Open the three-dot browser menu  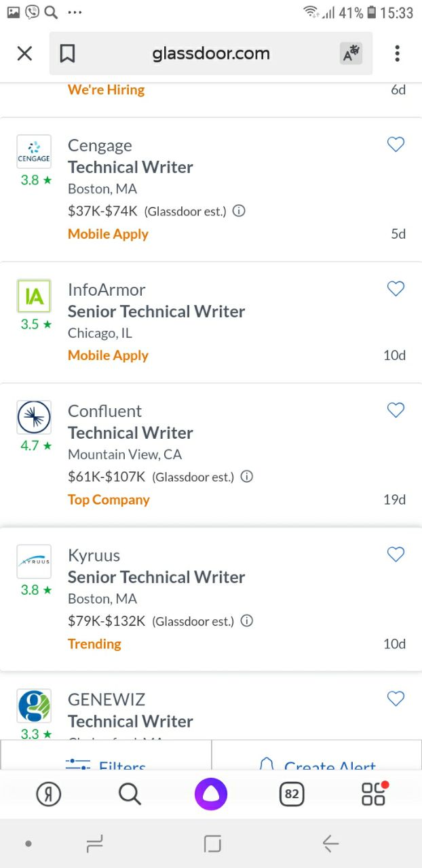click(x=397, y=54)
